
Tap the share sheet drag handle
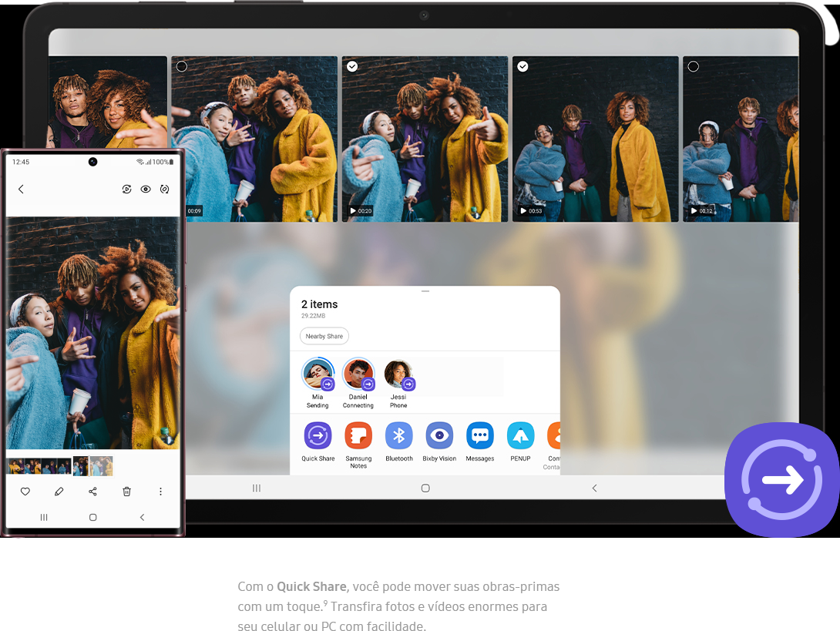pos(425,291)
